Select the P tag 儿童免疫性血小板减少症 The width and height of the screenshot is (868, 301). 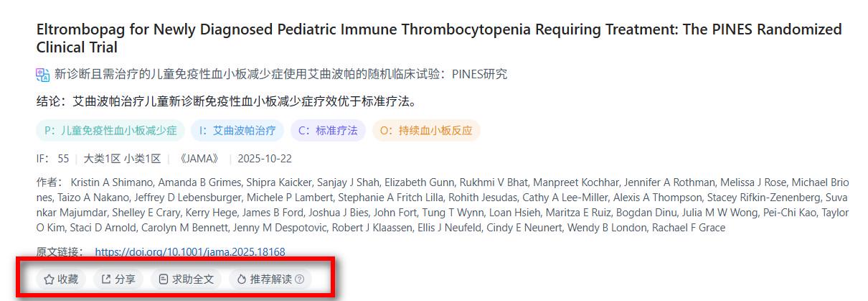(110, 131)
